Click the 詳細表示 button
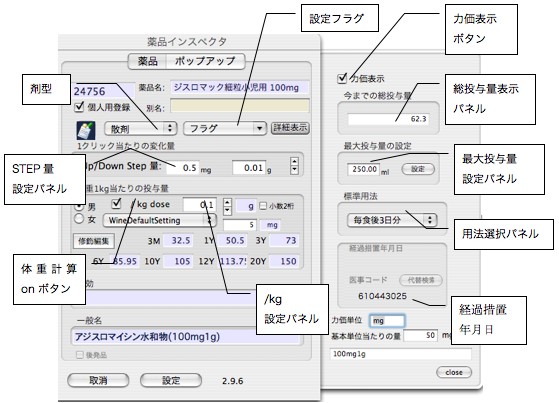This screenshot has height=403, width=559. pyautogui.click(x=290, y=128)
